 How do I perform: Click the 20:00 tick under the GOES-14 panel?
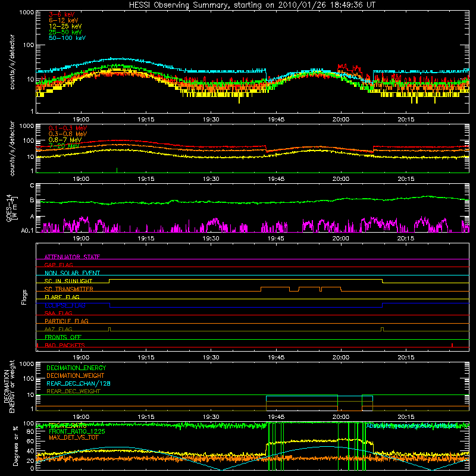[x=340, y=239]
